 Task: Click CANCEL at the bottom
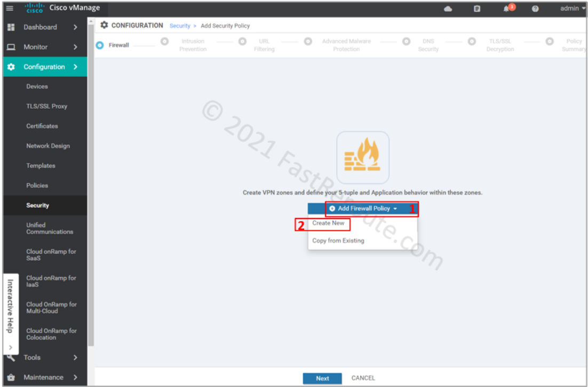[363, 378]
